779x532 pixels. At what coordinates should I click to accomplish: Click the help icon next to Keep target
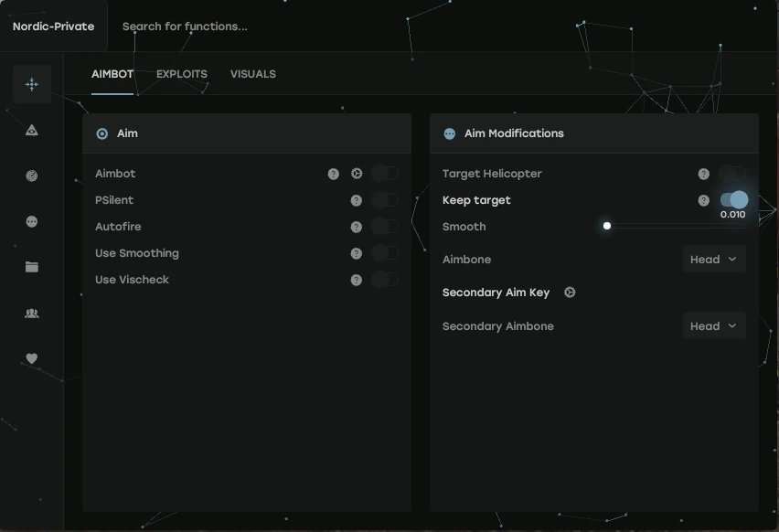[703, 200]
